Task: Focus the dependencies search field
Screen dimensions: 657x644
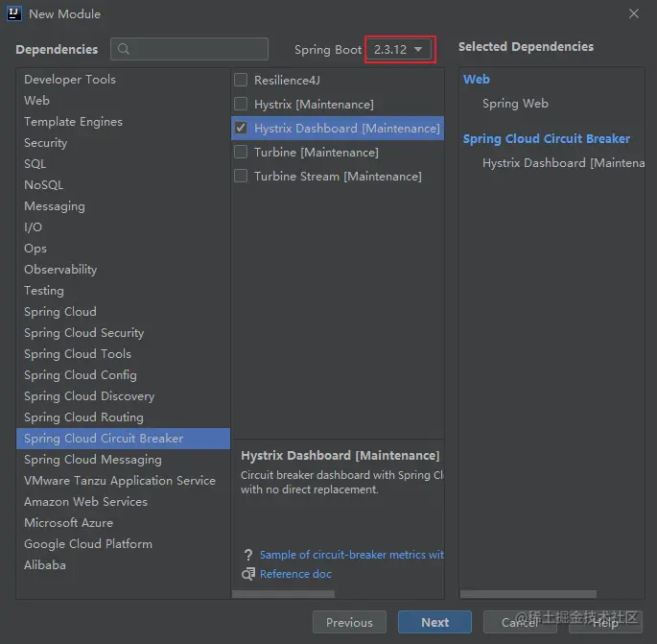Action: point(189,49)
